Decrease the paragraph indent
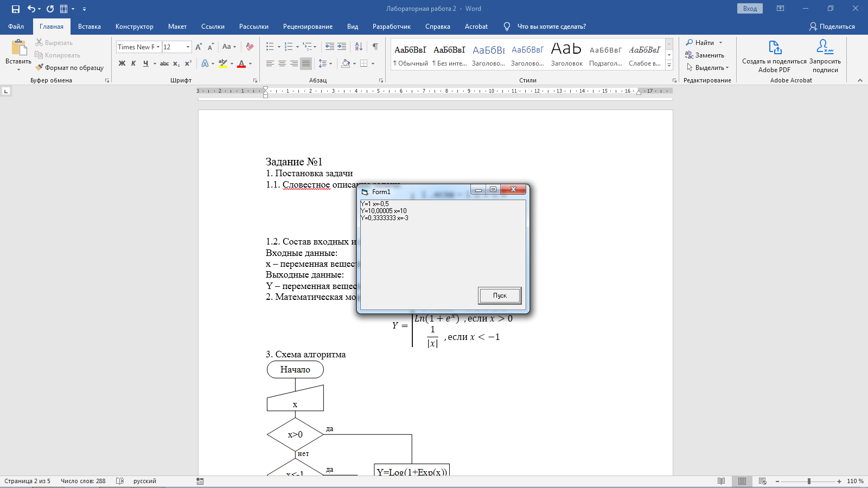Screen dimensions: 868x488 [329, 47]
